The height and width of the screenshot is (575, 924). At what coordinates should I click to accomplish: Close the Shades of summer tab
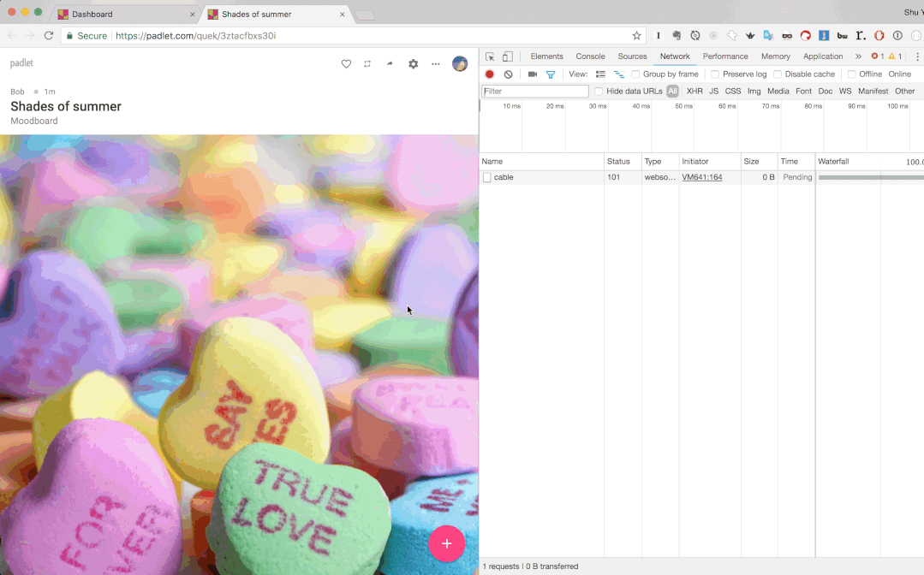tap(343, 15)
